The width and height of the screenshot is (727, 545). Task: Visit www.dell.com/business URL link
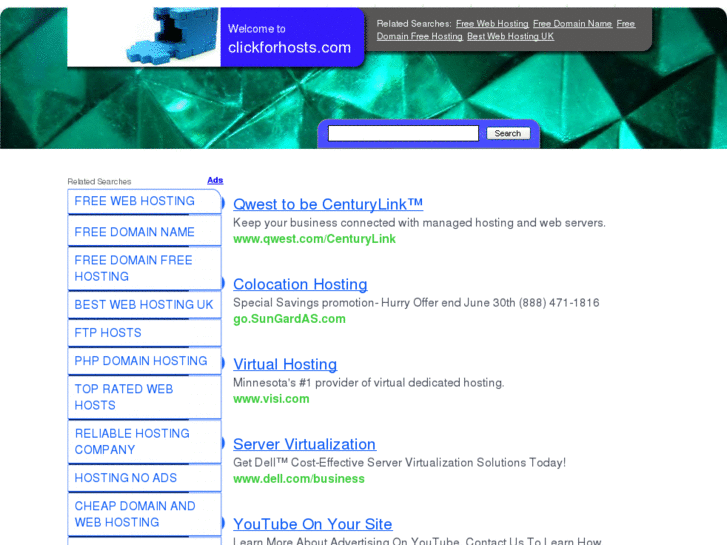click(299, 479)
